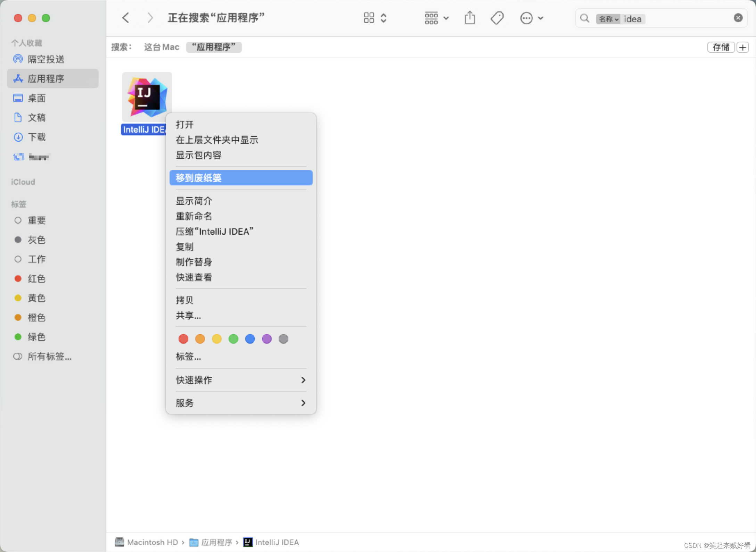Apply green tag color in context menu
The height and width of the screenshot is (552, 756).
[x=233, y=339]
